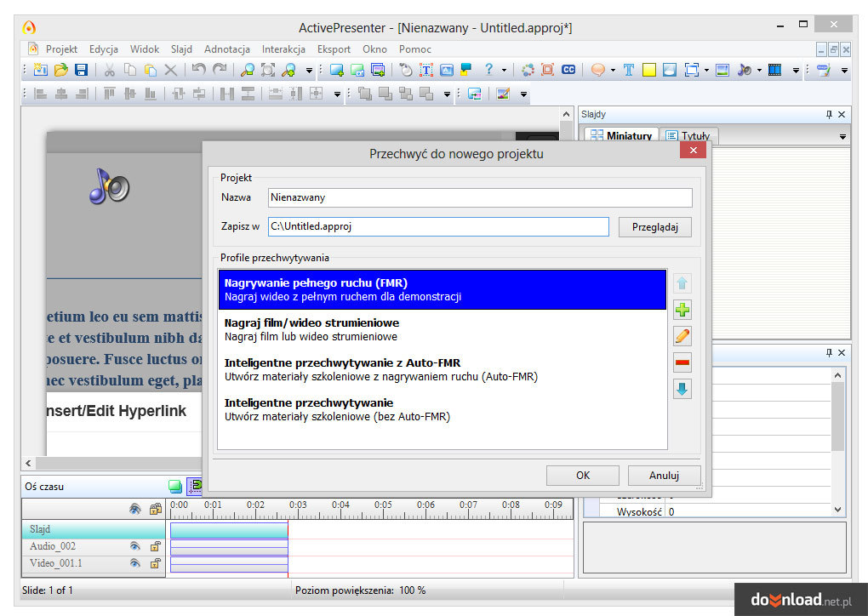The width and height of the screenshot is (868, 616).
Task: Select Inteligentne przechwytywanie z Auto-FMR profile
Action: [x=443, y=369]
